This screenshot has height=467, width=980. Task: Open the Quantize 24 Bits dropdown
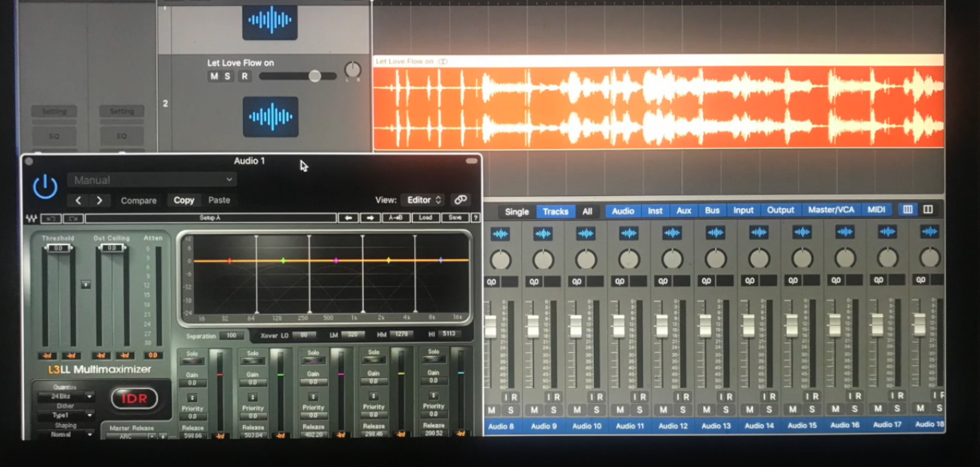coord(66,396)
